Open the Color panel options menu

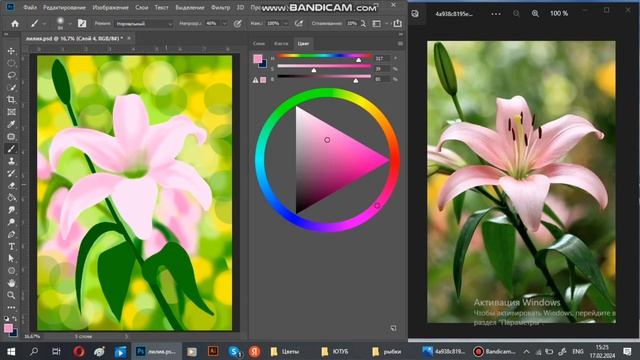coord(400,43)
